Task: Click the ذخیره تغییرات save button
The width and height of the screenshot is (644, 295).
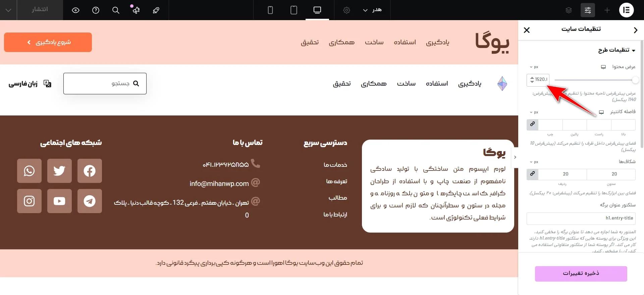Action: 581,274
